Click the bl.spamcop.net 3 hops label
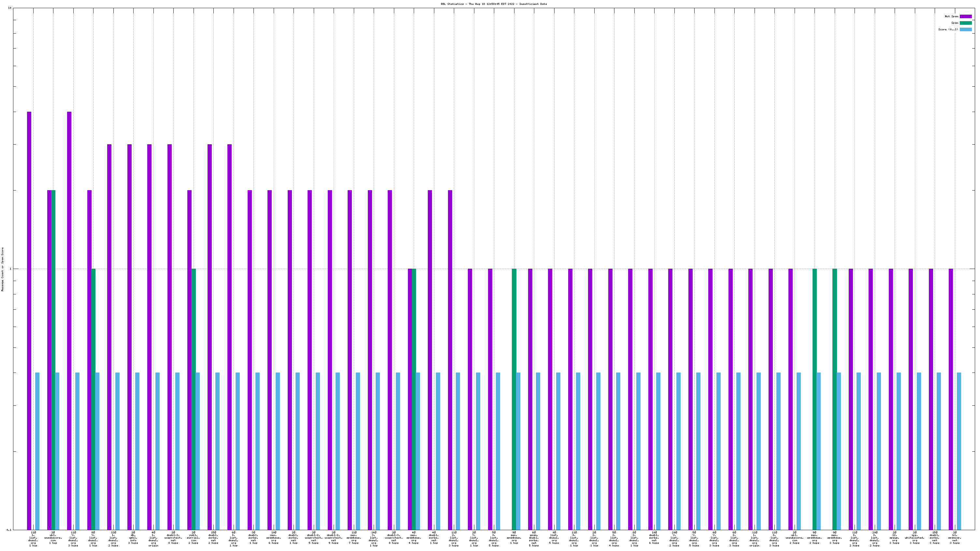The image size is (980, 551). pos(955,538)
